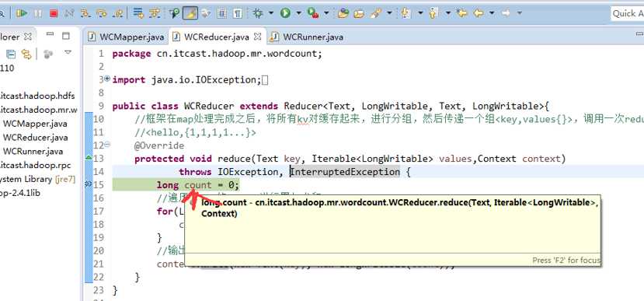Image resolution: width=644 pixels, height=301 pixels.
Task: Click the Previous Annotation icon
Action: click(x=433, y=13)
